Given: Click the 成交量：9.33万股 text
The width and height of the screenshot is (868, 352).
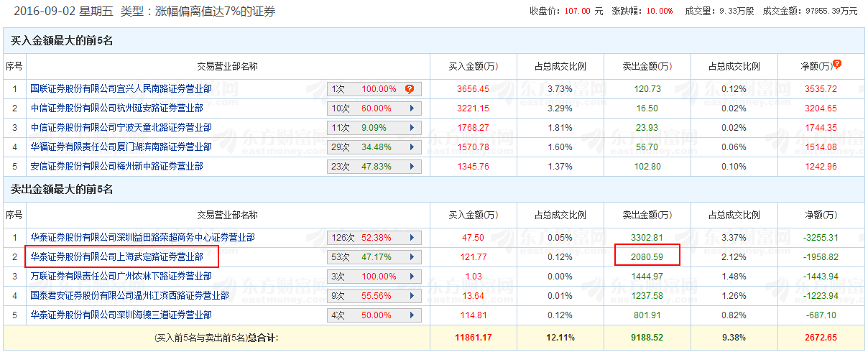Looking at the screenshot, I should 719,11.
